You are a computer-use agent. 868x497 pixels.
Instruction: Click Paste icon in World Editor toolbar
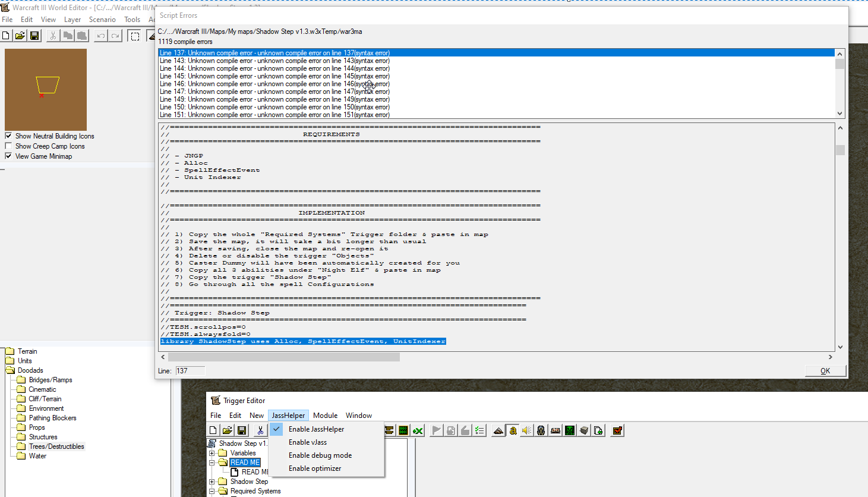[x=82, y=36]
